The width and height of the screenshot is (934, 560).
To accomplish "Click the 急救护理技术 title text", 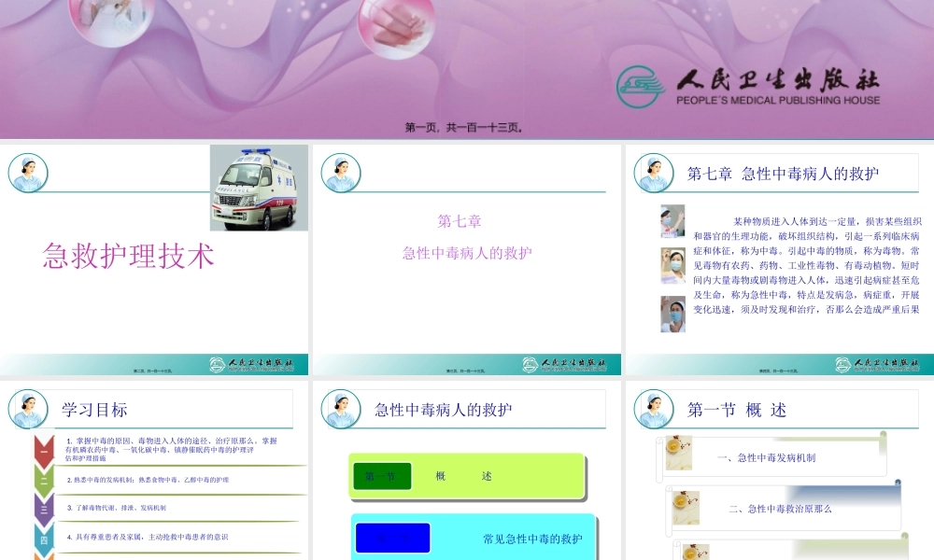I will 128,254.
